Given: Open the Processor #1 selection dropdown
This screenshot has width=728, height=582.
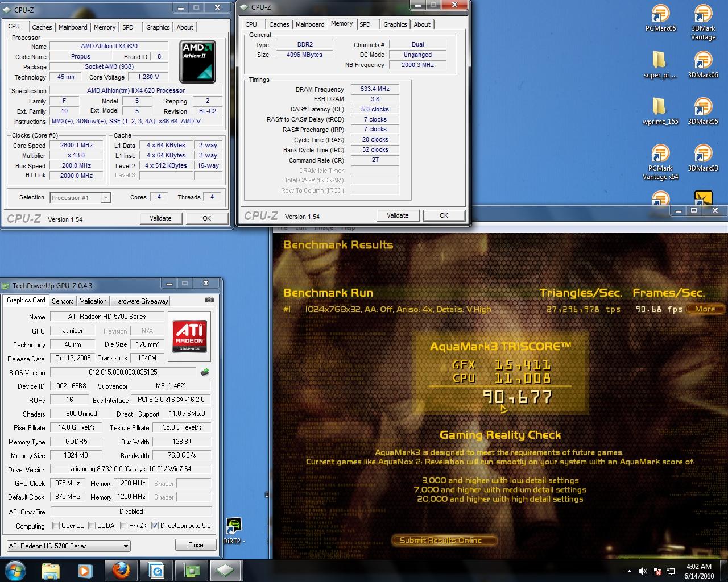Looking at the screenshot, I should pyautogui.click(x=80, y=198).
